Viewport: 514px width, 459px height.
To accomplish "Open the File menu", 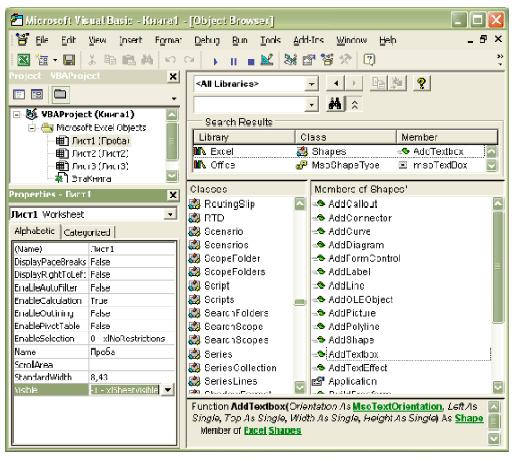I will (x=42, y=40).
